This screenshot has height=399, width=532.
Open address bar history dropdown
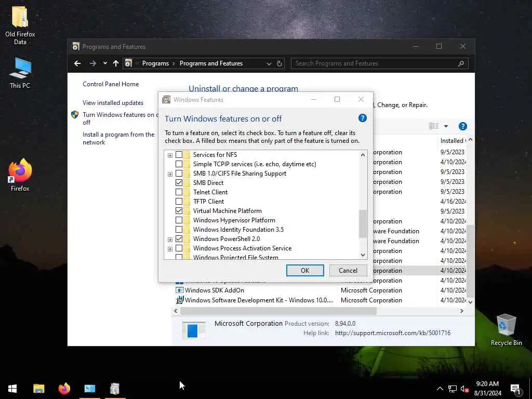coord(269,63)
